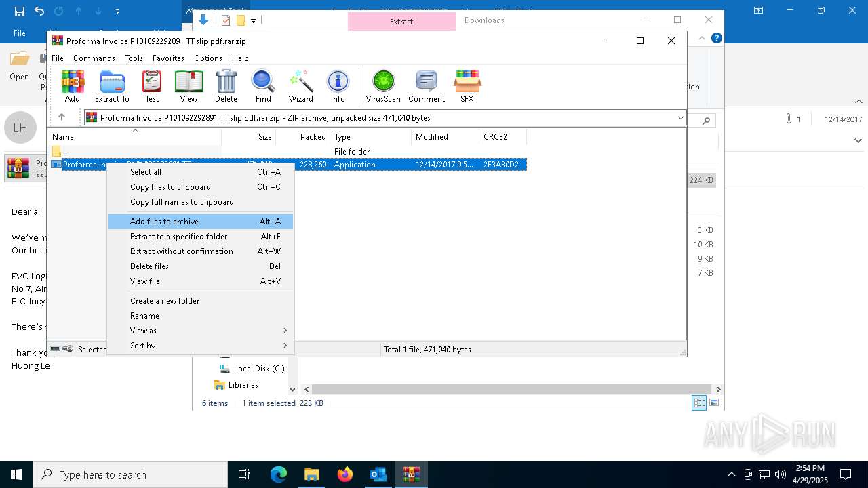Sort by Type column header

pos(370,137)
